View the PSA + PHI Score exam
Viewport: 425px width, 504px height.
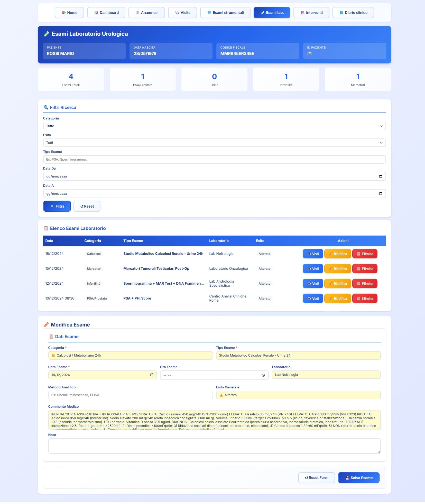tap(313, 298)
